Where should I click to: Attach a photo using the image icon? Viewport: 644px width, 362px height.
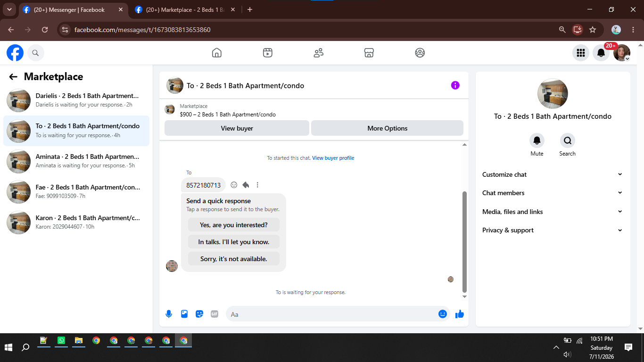click(x=184, y=314)
